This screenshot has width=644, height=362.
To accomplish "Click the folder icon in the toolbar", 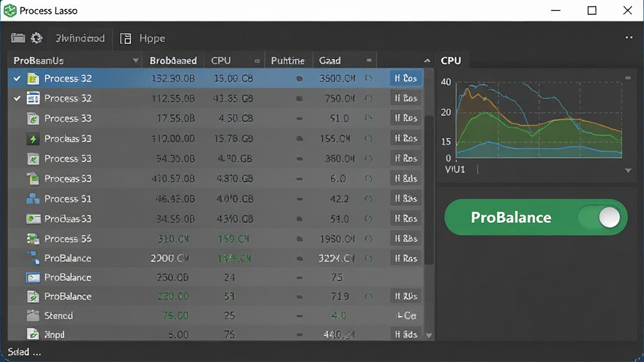I will point(18,38).
